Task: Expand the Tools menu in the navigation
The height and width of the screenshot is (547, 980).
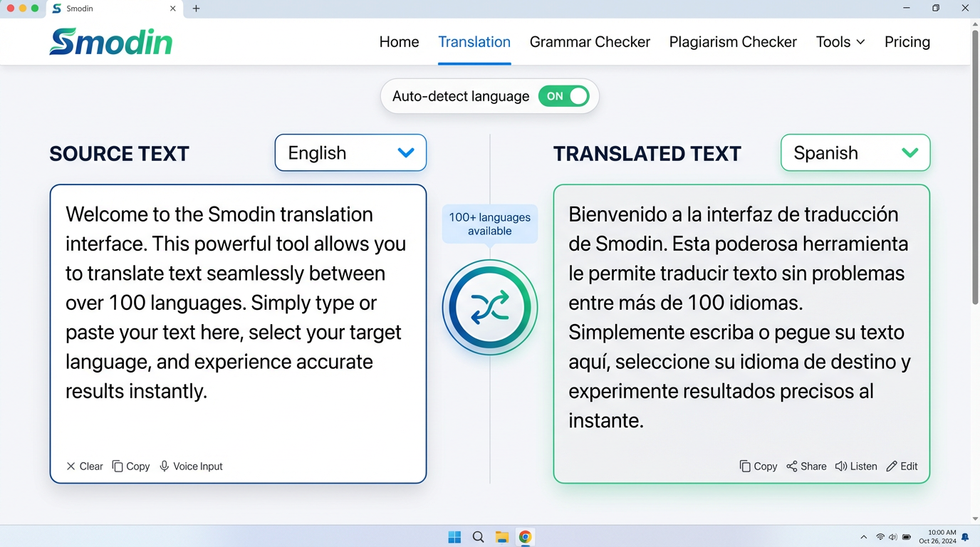Action: point(840,42)
